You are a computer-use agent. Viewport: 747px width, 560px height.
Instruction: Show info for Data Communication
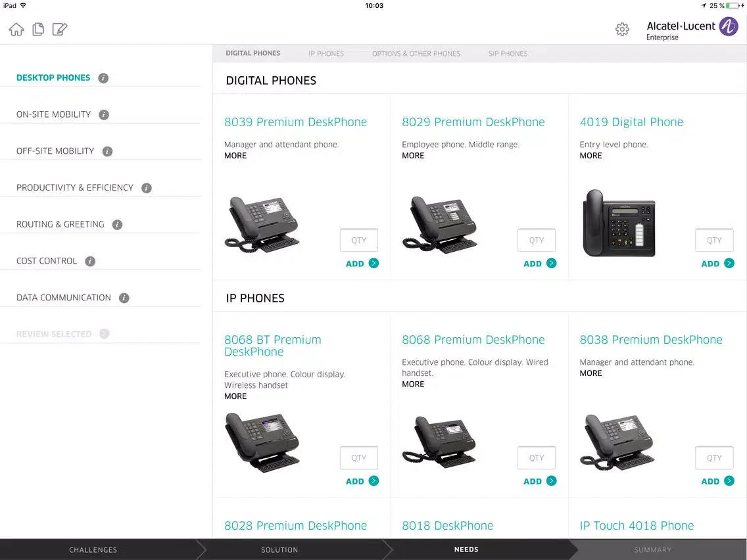[124, 298]
